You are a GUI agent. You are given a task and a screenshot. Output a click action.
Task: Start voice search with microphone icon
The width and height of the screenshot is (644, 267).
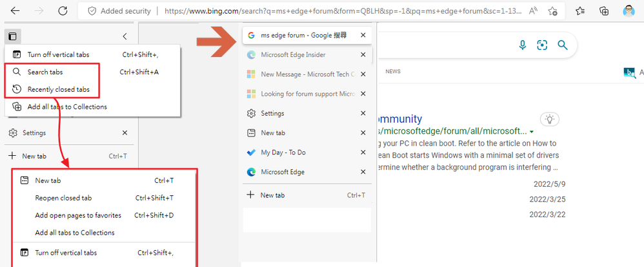pos(523,45)
